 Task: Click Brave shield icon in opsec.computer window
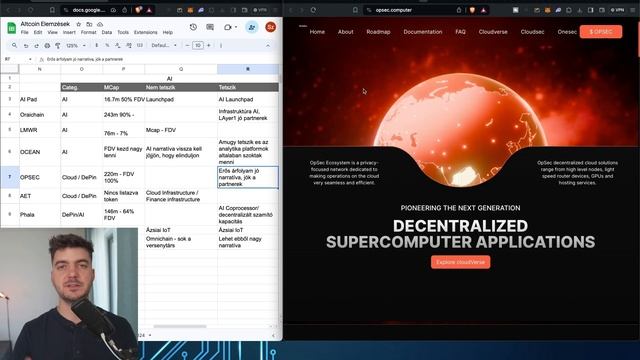pyautogui.click(x=472, y=10)
